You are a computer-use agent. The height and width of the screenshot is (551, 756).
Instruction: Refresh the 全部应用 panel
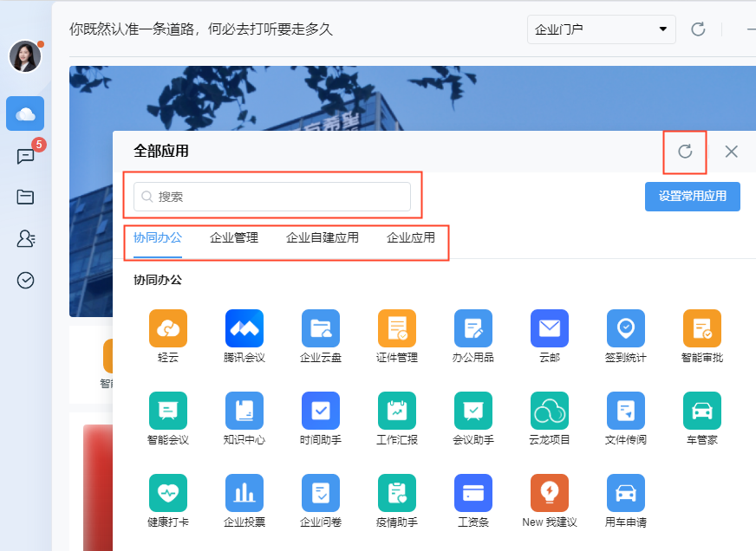[x=685, y=152]
